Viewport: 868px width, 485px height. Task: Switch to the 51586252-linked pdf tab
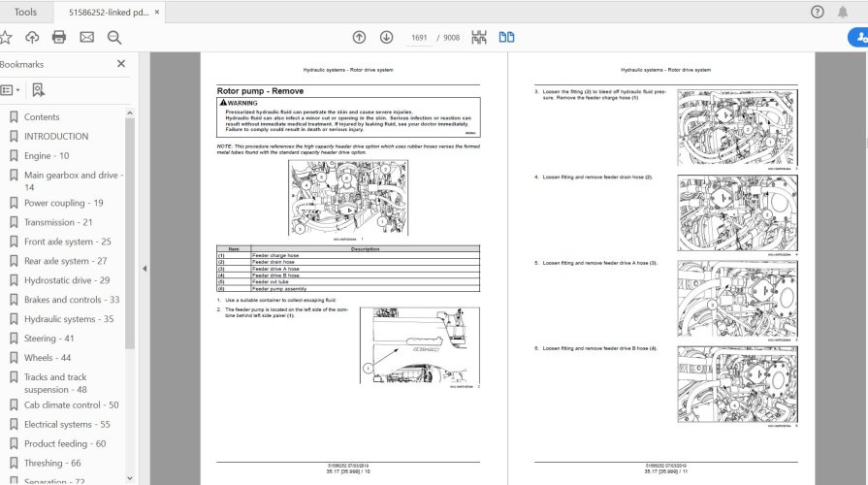[109, 13]
